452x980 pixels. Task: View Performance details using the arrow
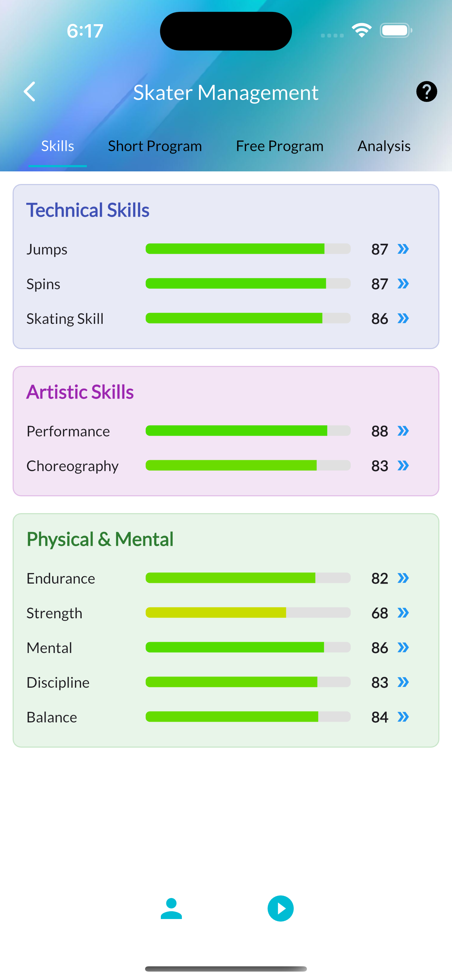tap(404, 431)
